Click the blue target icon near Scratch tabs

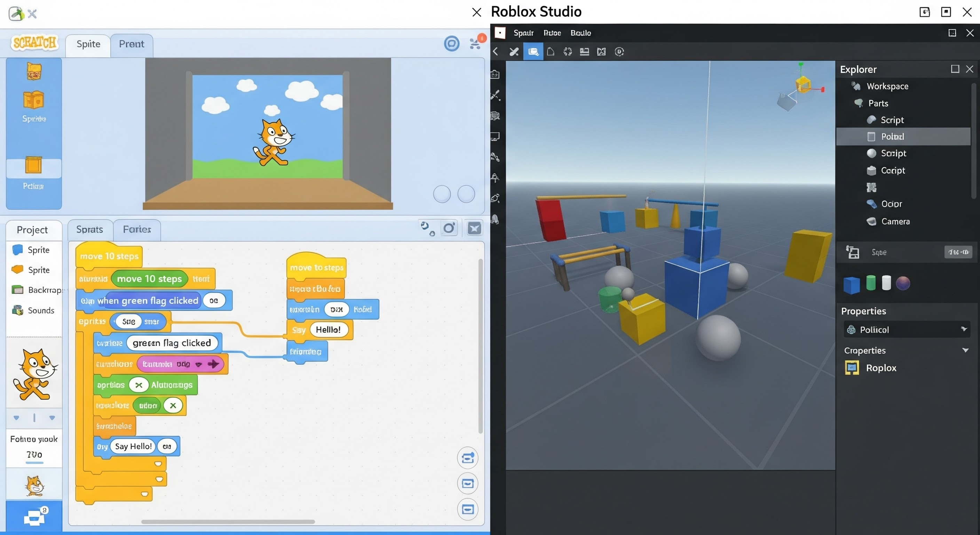(x=452, y=44)
